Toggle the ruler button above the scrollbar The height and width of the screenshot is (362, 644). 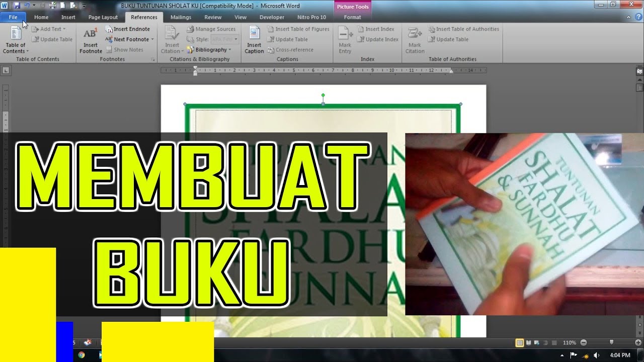(639, 71)
